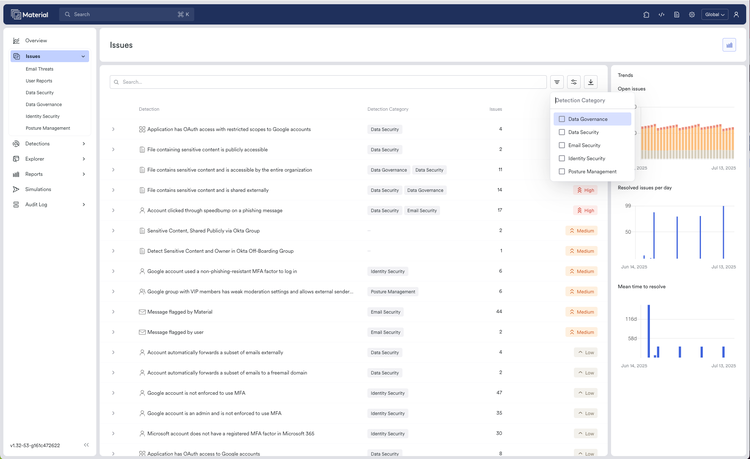Viewport: 750px width, 459px height.
Task: Open the Global scope dropdown
Action: (x=715, y=14)
